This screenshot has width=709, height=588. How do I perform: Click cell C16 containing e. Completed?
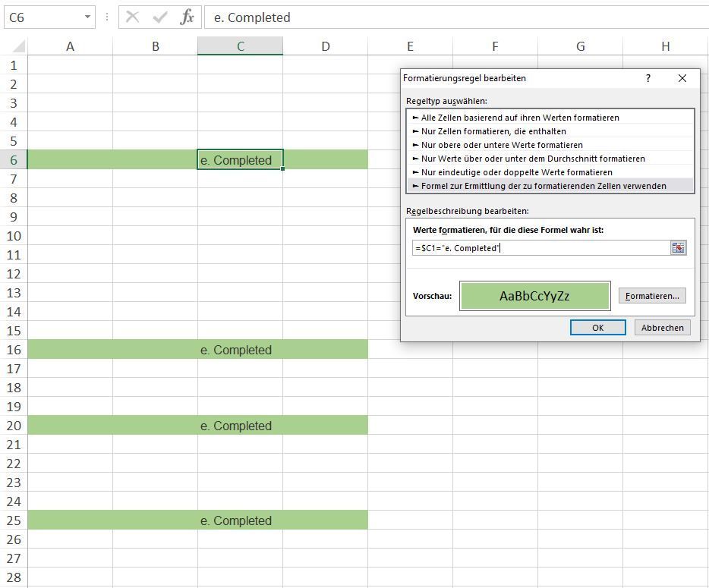point(240,350)
